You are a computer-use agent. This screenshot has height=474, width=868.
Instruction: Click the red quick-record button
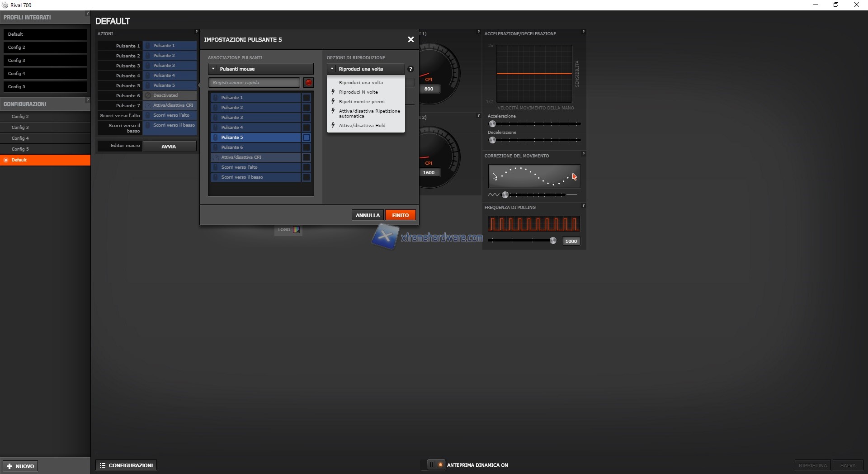[x=309, y=83]
